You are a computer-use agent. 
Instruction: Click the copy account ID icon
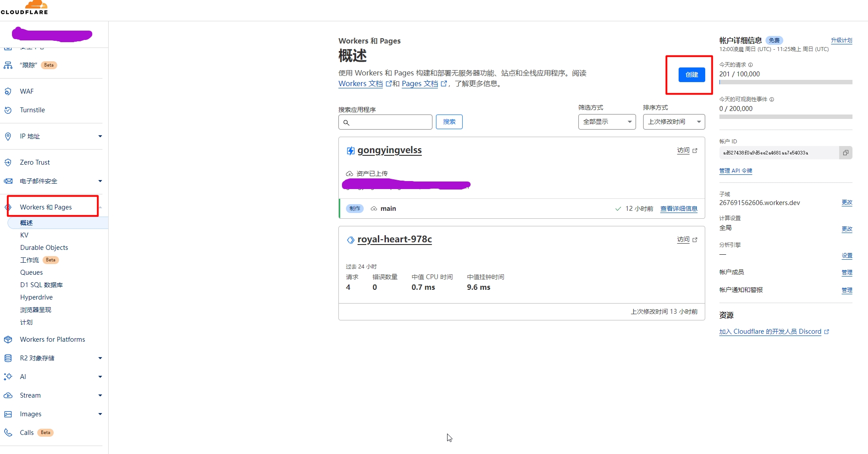pyautogui.click(x=846, y=153)
